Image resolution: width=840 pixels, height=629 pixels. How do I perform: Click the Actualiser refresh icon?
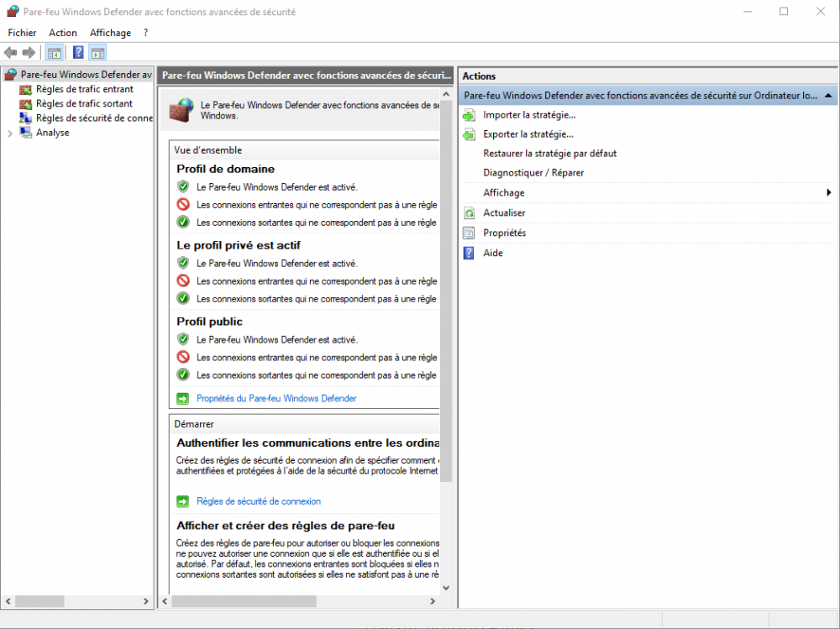coord(469,213)
